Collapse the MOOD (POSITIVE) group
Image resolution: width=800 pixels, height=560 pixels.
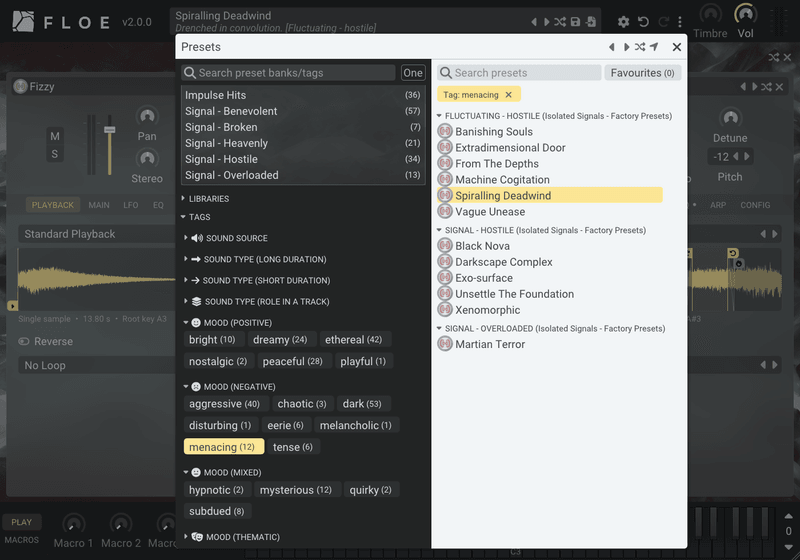tap(228, 323)
